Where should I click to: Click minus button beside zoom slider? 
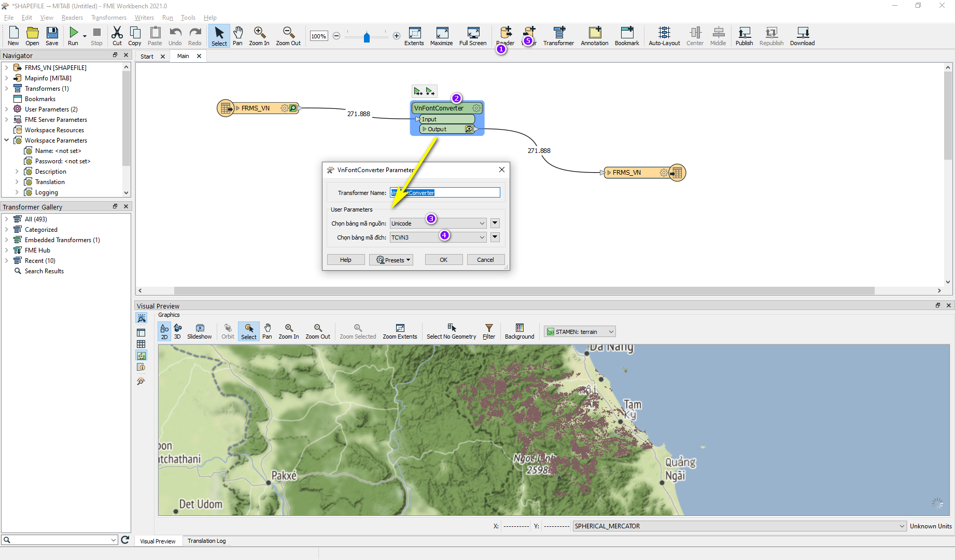pyautogui.click(x=336, y=36)
